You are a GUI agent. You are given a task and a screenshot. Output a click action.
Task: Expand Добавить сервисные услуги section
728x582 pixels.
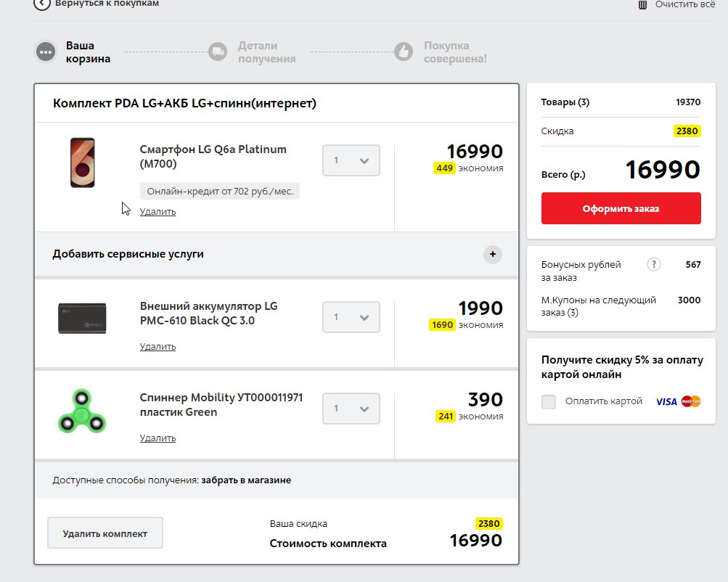pos(277,254)
